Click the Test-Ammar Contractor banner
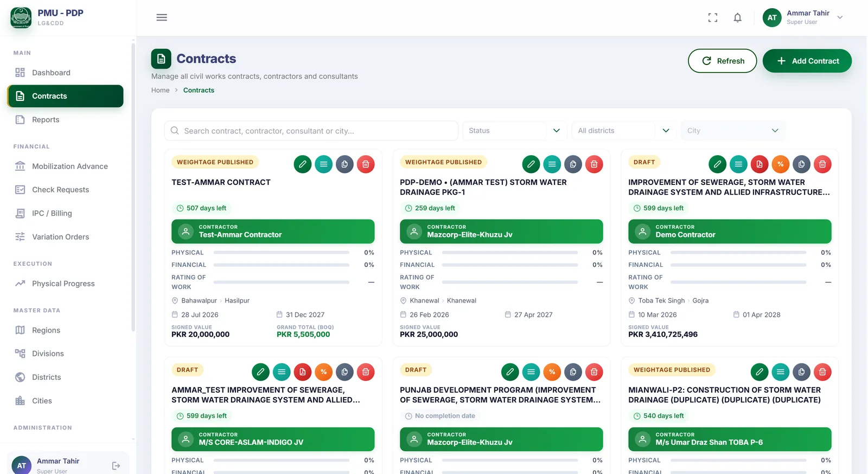The image size is (868, 474). [x=273, y=232]
